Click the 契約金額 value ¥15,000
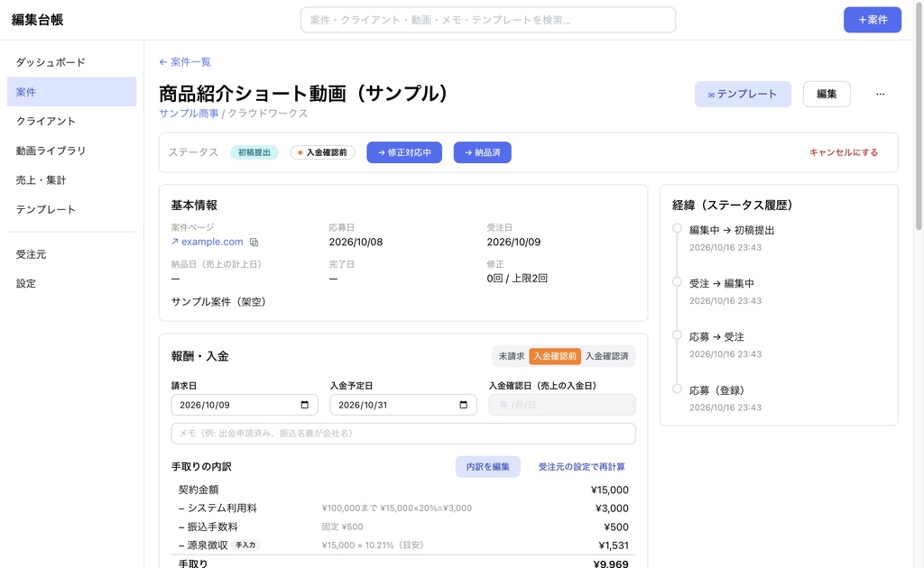 coord(609,490)
